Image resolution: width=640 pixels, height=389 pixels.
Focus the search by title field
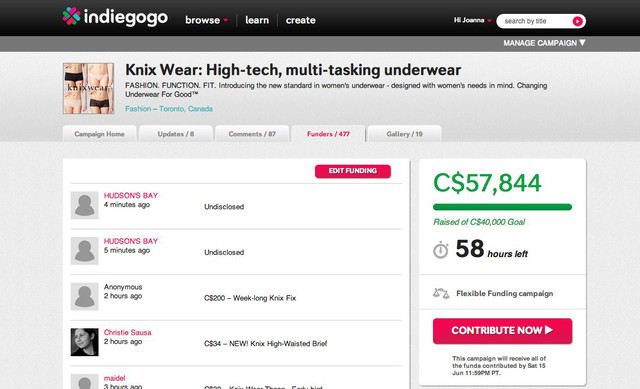pos(535,21)
